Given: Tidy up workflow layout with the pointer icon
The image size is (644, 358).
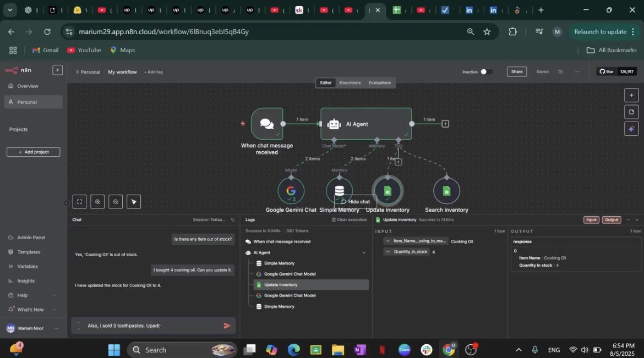Looking at the screenshot, I should (134, 202).
